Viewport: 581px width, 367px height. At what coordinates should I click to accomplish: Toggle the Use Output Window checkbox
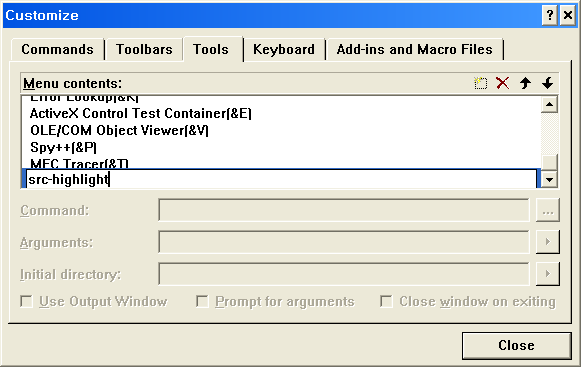click(26, 301)
